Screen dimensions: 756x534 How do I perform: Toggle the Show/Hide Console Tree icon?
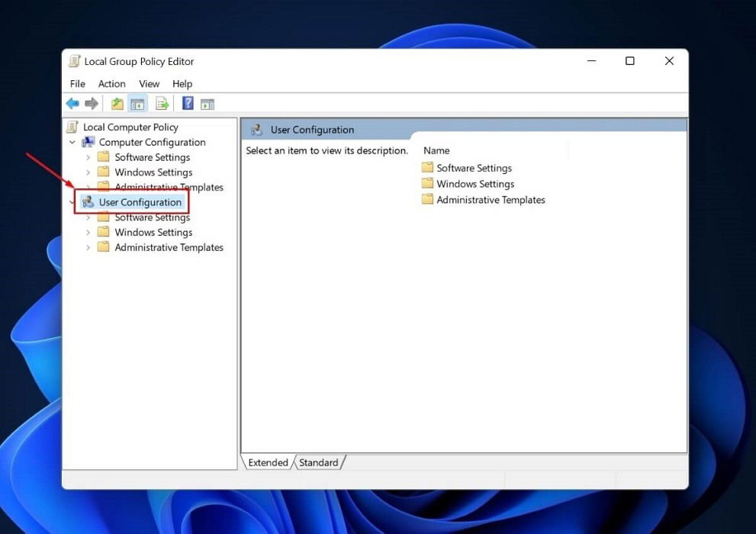coord(138,103)
